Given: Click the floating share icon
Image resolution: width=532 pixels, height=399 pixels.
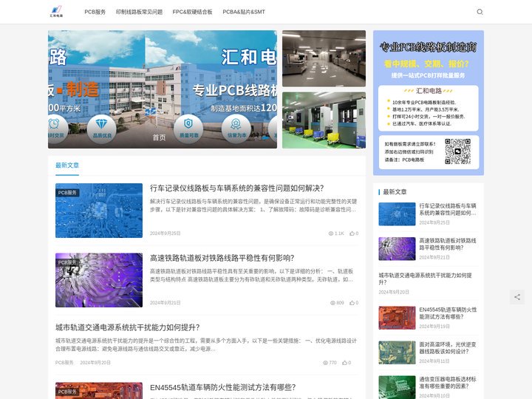Looking at the screenshot, I should click(517, 297).
